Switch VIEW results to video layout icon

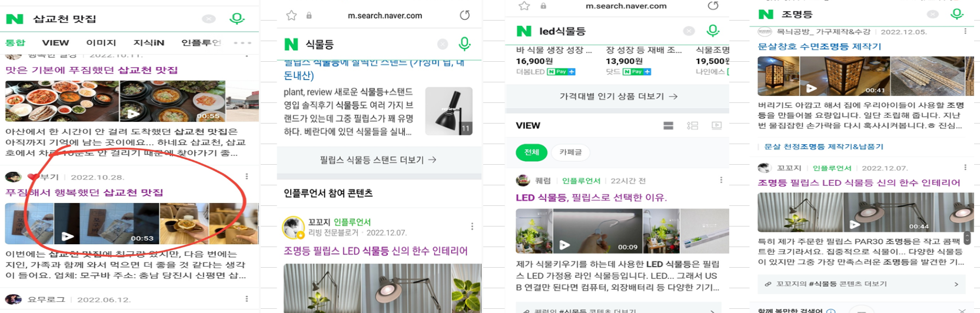tap(716, 125)
